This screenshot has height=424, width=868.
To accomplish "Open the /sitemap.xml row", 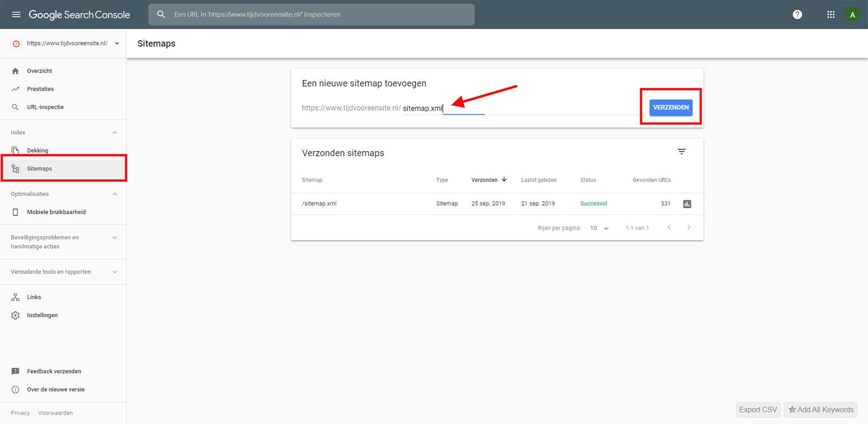I will [x=497, y=204].
